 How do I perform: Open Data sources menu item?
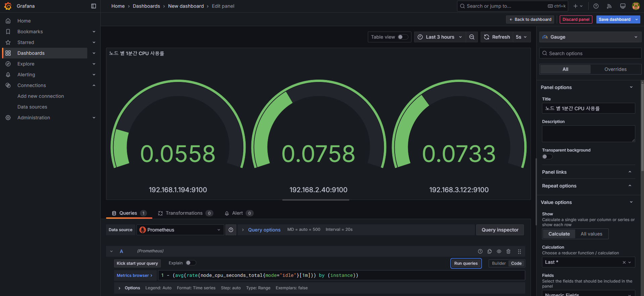32,107
